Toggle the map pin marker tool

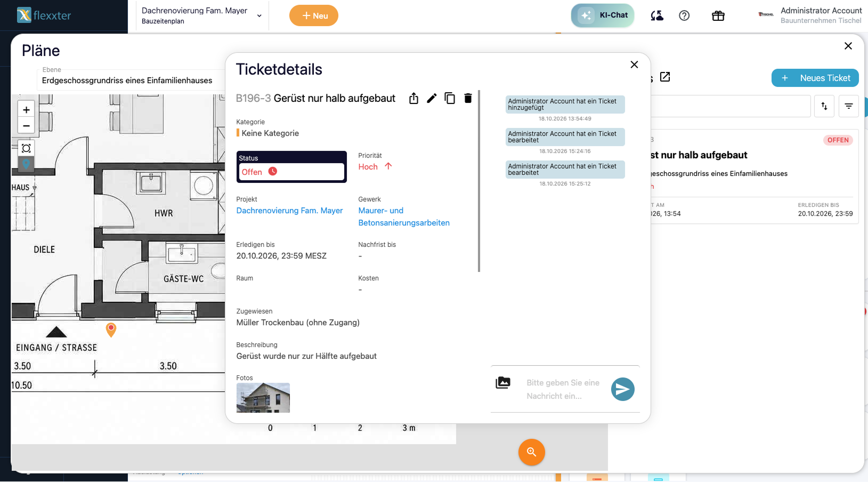(26, 164)
